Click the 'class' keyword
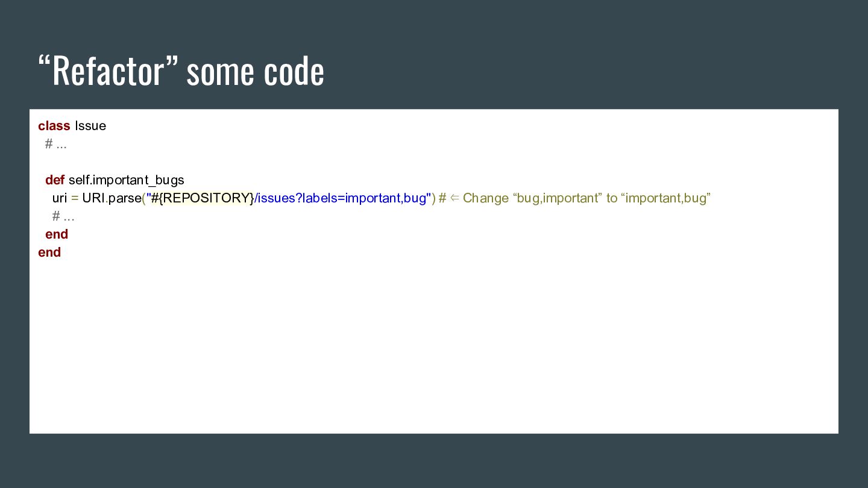This screenshot has height=488, width=868. tap(54, 126)
